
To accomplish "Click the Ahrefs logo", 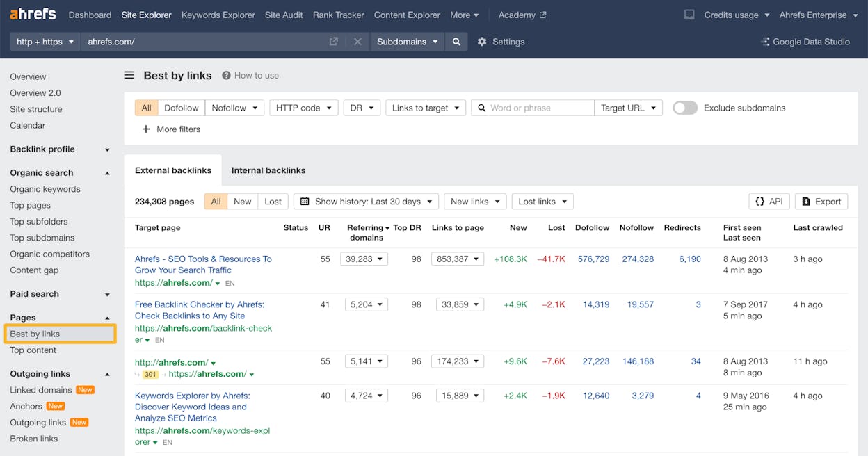I will pos(33,15).
